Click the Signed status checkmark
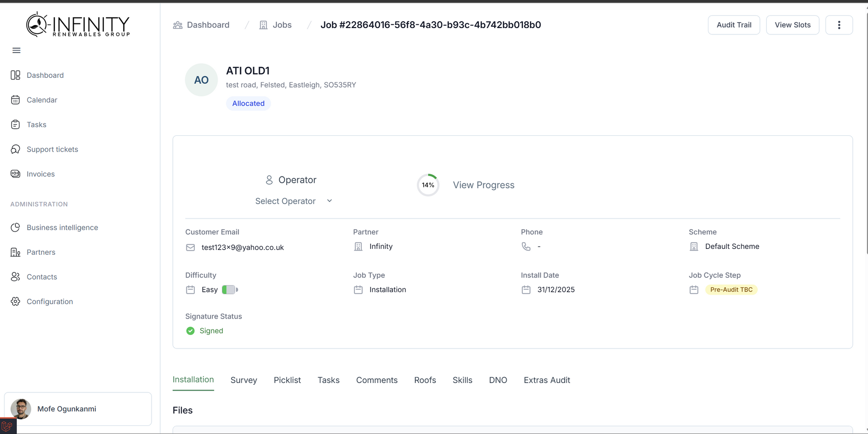This screenshot has height=434, width=868. click(190, 331)
